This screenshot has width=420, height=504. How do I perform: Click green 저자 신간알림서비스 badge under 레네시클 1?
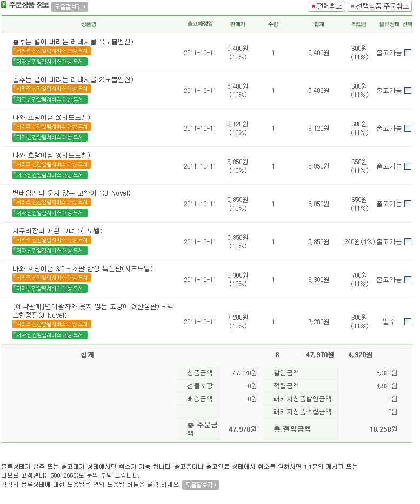click(x=50, y=62)
